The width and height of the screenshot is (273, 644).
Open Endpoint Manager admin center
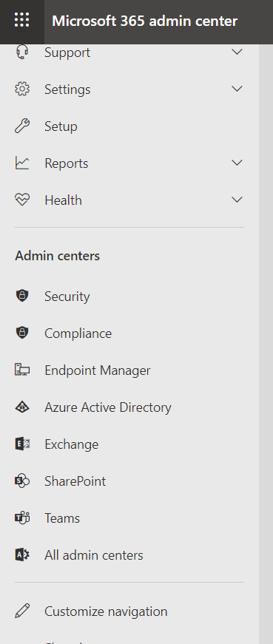click(x=98, y=370)
